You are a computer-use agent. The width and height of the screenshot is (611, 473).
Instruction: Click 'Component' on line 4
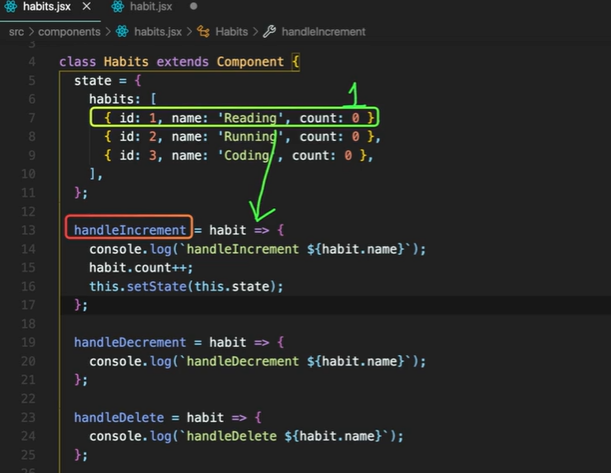tap(250, 62)
